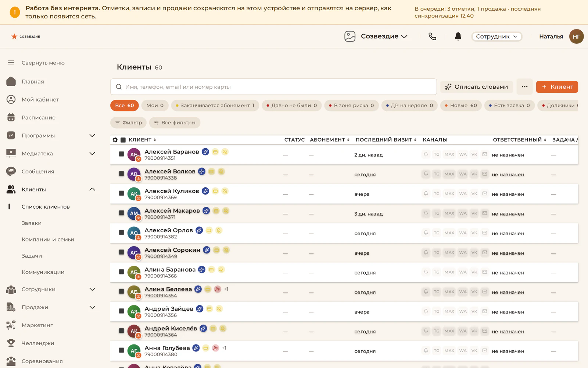Click the Описать словами button
The height and width of the screenshot is (368, 588).
click(x=477, y=87)
